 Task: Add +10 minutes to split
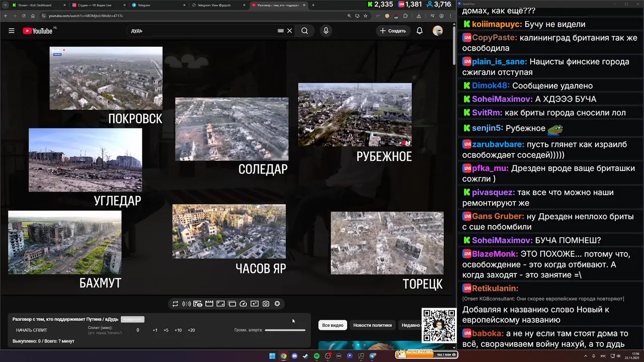tap(178, 330)
